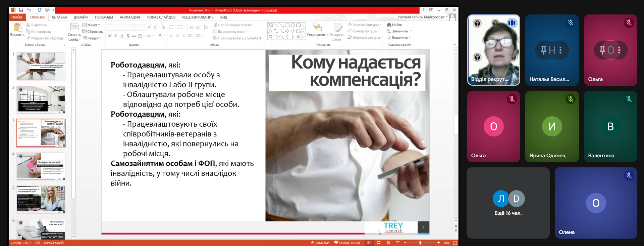The image size is (644, 246).
Task: Toggle normal view button in status bar
Action: tap(369, 243)
